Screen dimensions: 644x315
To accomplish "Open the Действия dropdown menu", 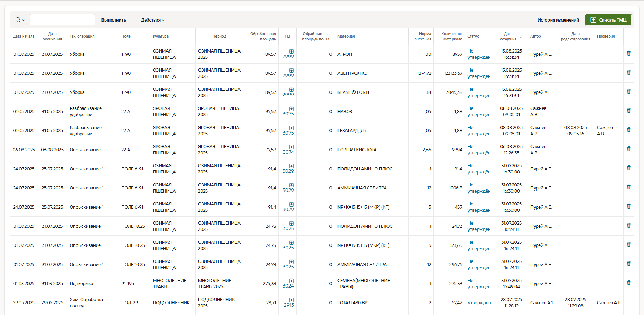I will [x=153, y=20].
